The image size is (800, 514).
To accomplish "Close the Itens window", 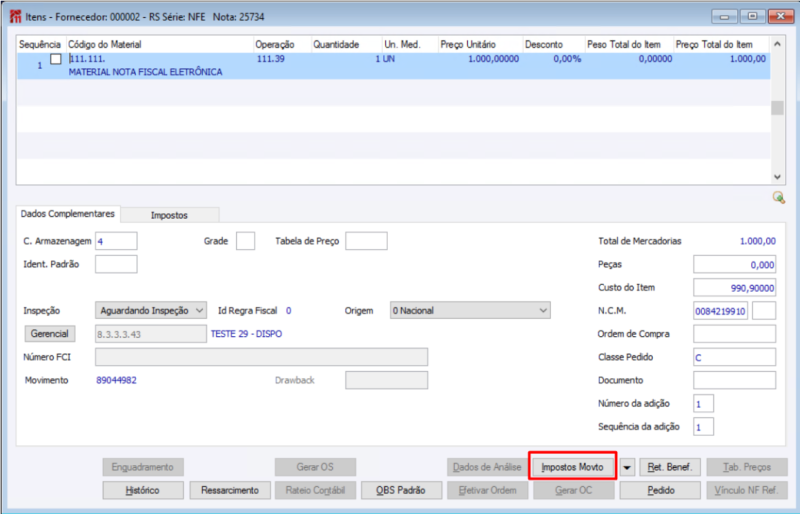I will (781, 17).
